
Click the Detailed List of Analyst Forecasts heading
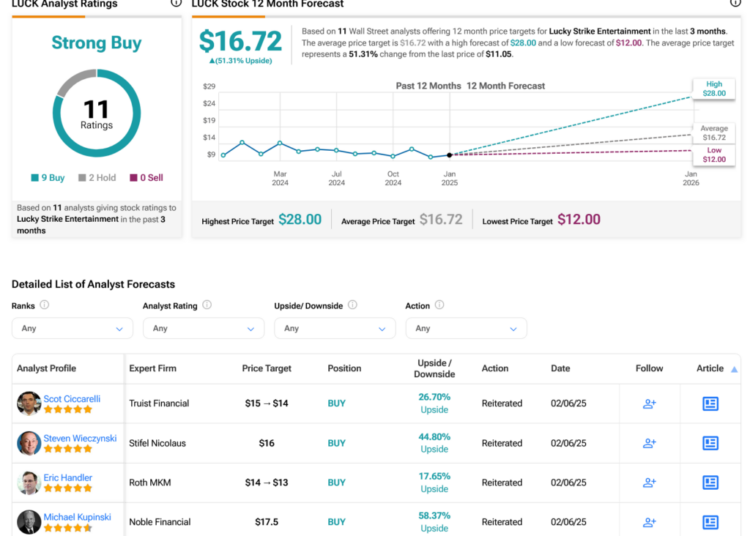[93, 284]
